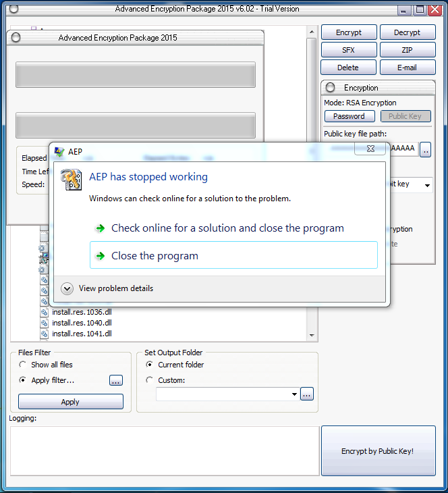
Task: Click the public key path field
Action: [403, 149]
